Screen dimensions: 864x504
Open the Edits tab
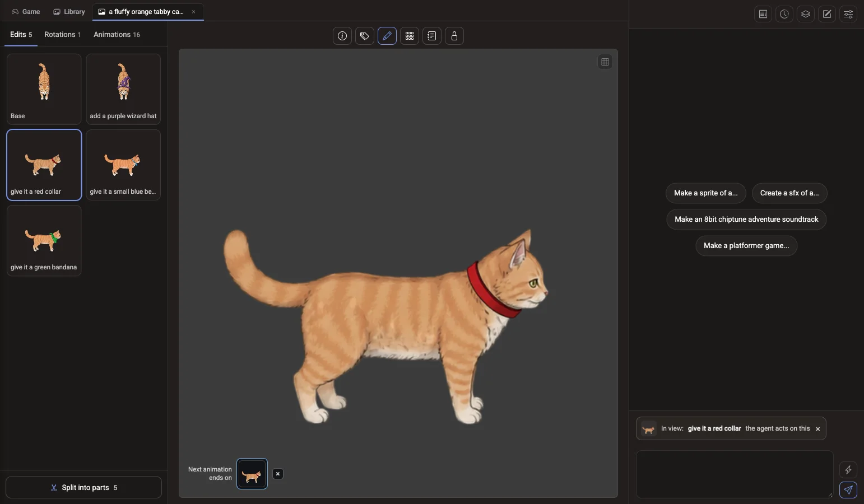[21, 35]
